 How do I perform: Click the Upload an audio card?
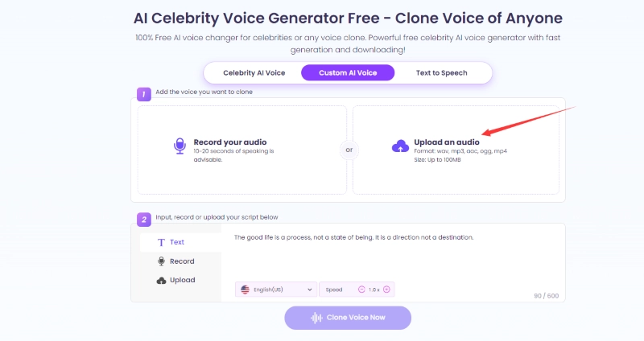coord(456,150)
